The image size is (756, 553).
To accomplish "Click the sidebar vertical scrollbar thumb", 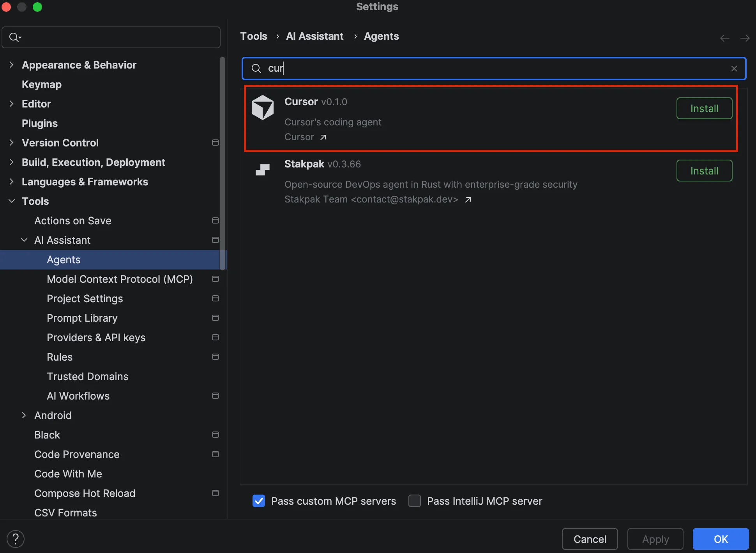I will (222, 164).
